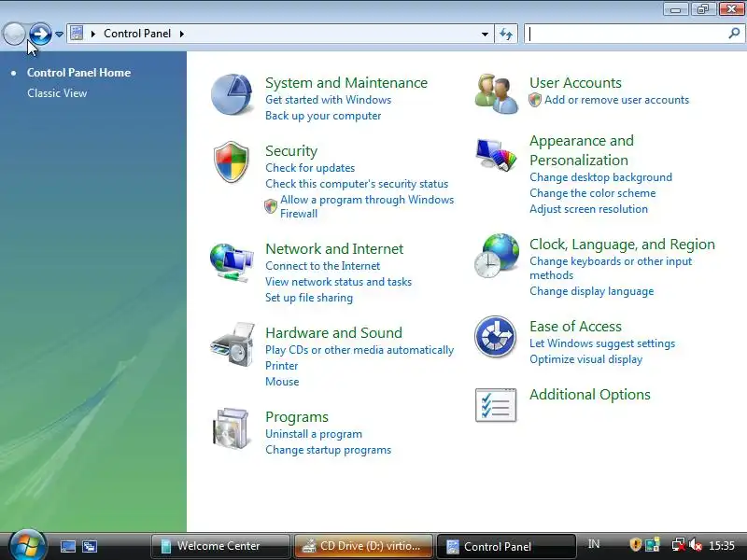Screen dimensions: 747x560
Task: Click the refresh button beside address bar
Action: 506,34
